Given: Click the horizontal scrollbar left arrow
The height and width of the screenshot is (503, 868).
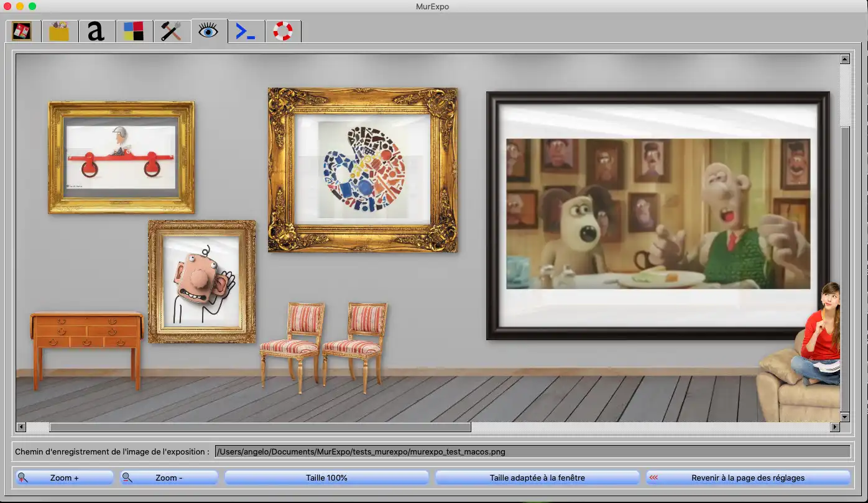Looking at the screenshot, I should point(21,427).
